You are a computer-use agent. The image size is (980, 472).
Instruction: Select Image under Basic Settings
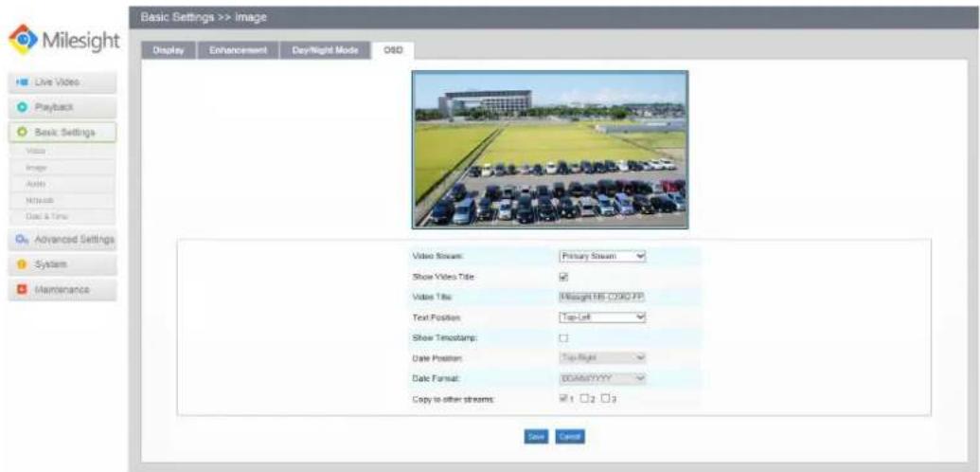[62, 167]
